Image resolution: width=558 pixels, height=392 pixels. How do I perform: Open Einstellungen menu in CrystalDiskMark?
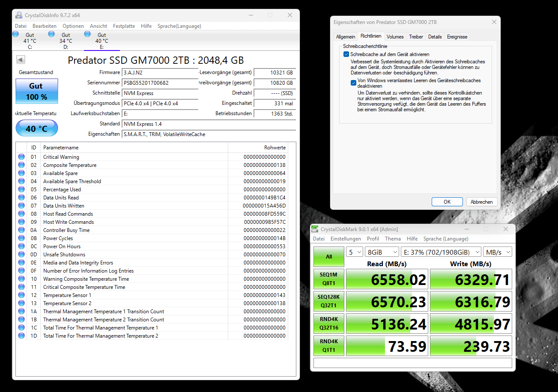[346, 239]
